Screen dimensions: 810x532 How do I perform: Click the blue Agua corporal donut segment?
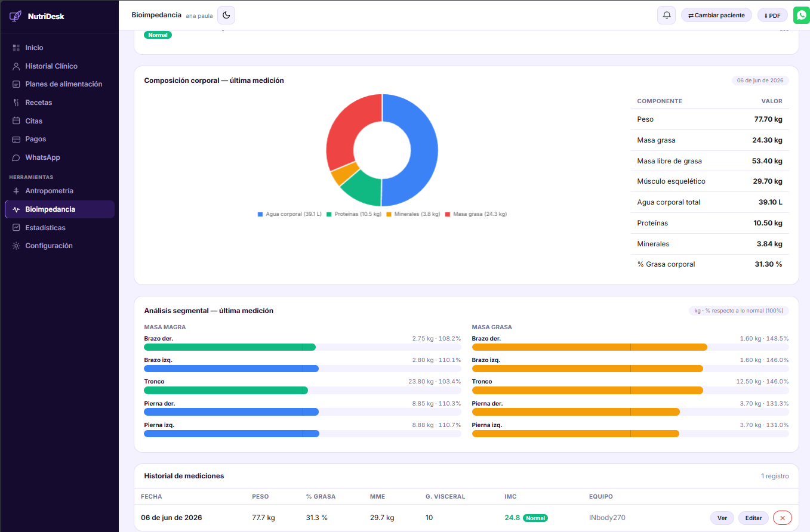(423, 149)
